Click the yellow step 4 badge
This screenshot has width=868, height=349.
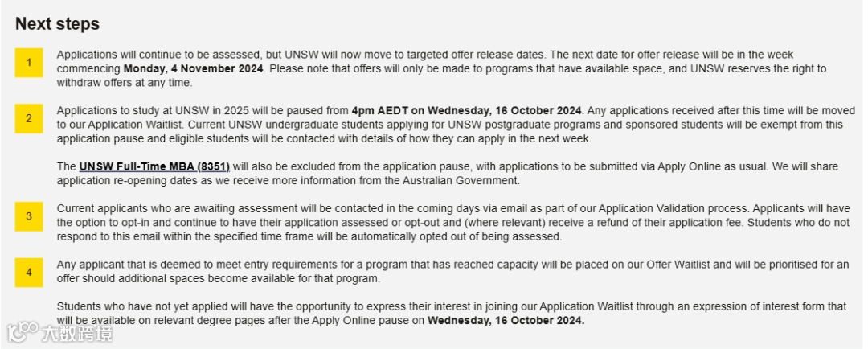pyautogui.click(x=29, y=273)
